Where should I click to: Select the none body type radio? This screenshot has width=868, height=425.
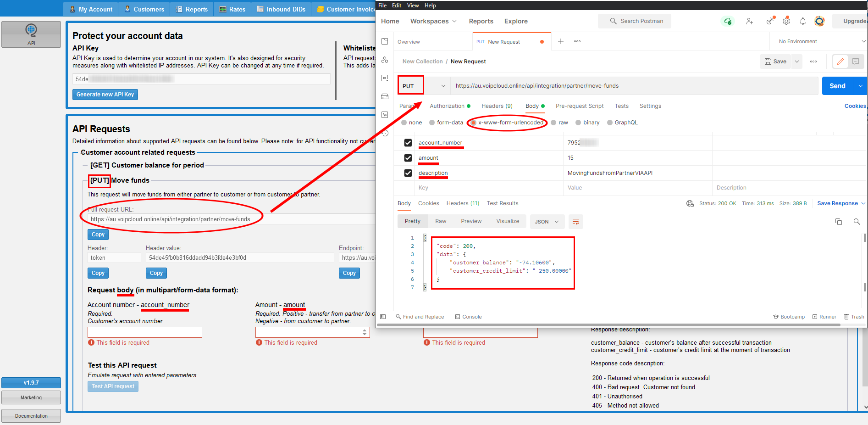tap(404, 123)
